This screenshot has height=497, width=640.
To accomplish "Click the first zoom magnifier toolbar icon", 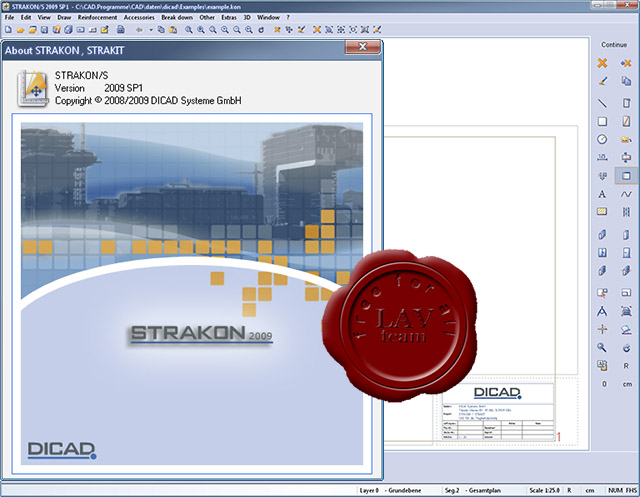I will click(188, 29).
